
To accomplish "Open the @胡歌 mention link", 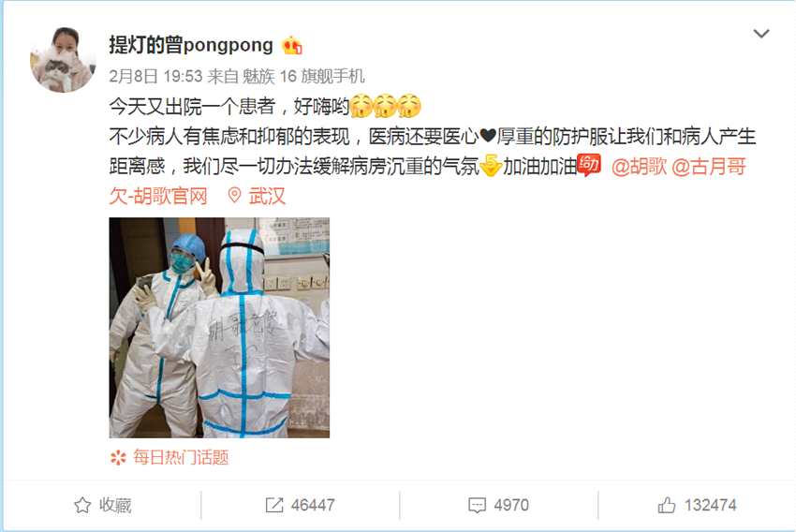I will (x=639, y=166).
